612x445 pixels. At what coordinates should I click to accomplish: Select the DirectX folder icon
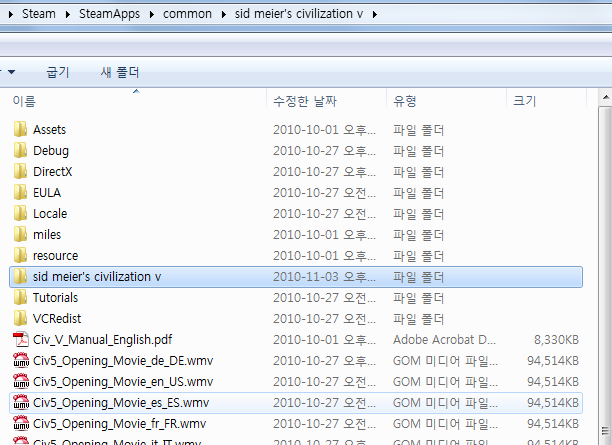(x=20, y=171)
